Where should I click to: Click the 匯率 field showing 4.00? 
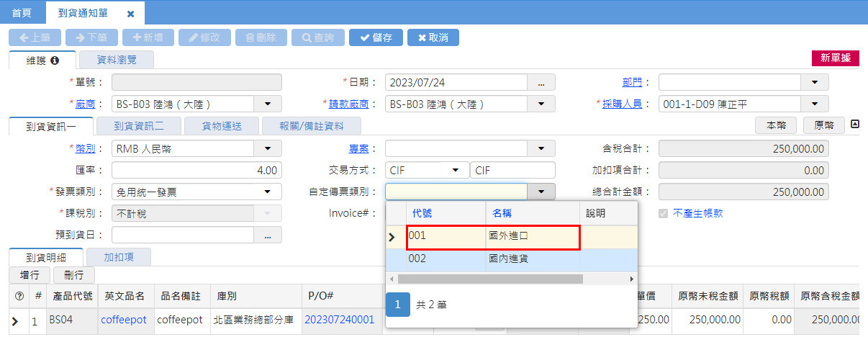196,171
